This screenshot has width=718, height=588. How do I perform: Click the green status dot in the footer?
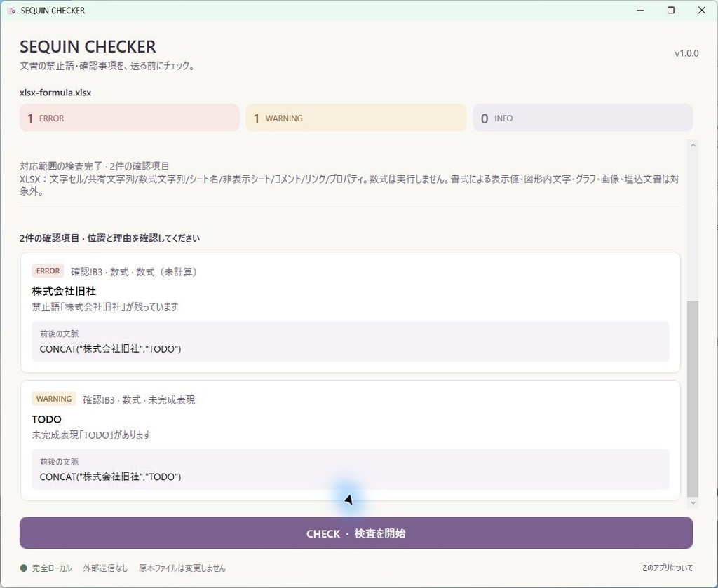click(24, 568)
